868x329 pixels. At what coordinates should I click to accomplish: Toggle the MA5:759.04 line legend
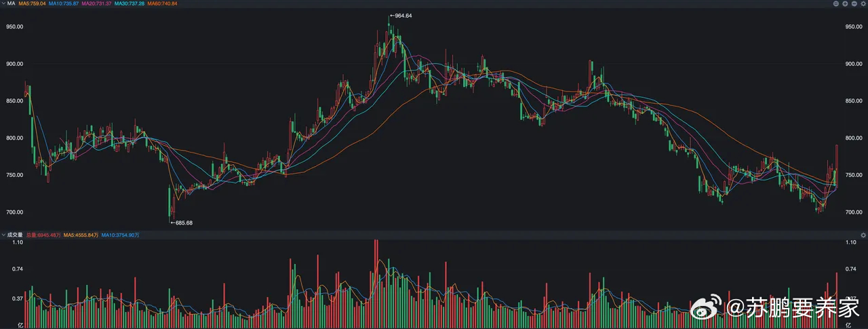point(33,3)
